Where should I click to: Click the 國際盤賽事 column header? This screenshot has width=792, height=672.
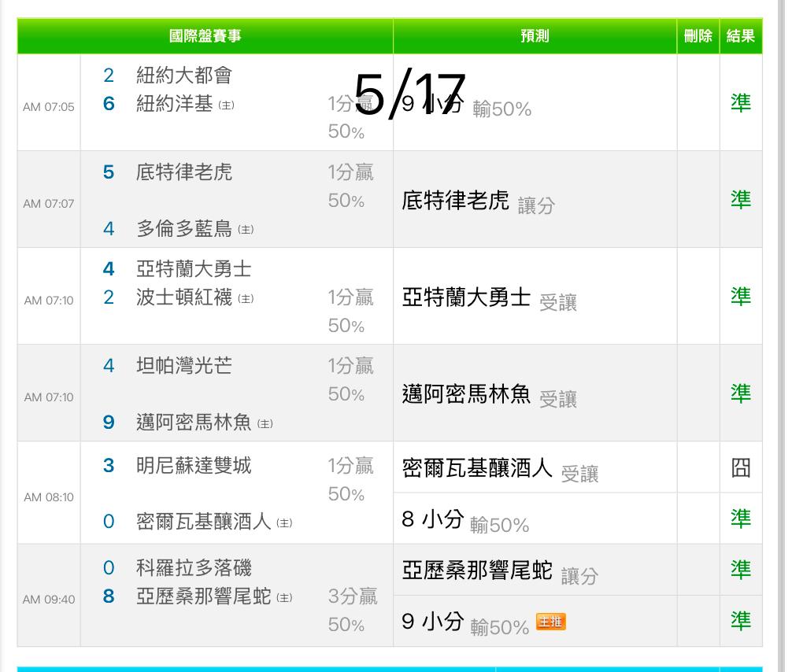pos(205,36)
